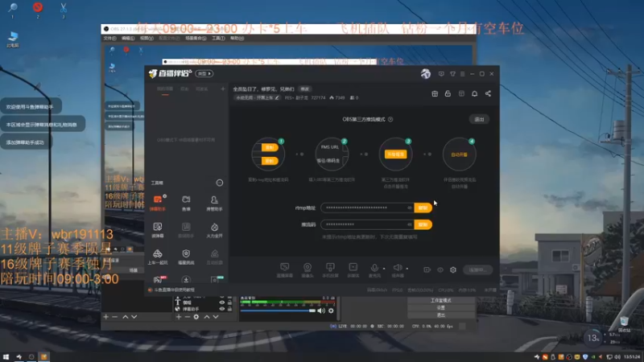Move OBS scene down with arrow
This screenshot has height=362, width=644.
(x=134, y=317)
